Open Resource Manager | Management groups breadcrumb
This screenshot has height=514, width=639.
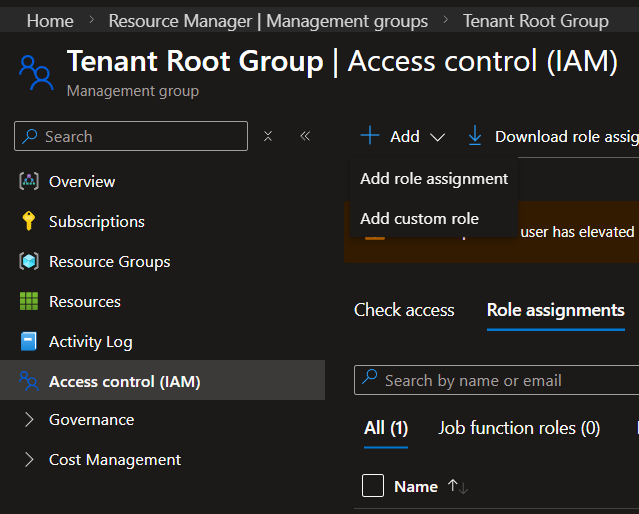pyautogui.click(x=268, y=21)
